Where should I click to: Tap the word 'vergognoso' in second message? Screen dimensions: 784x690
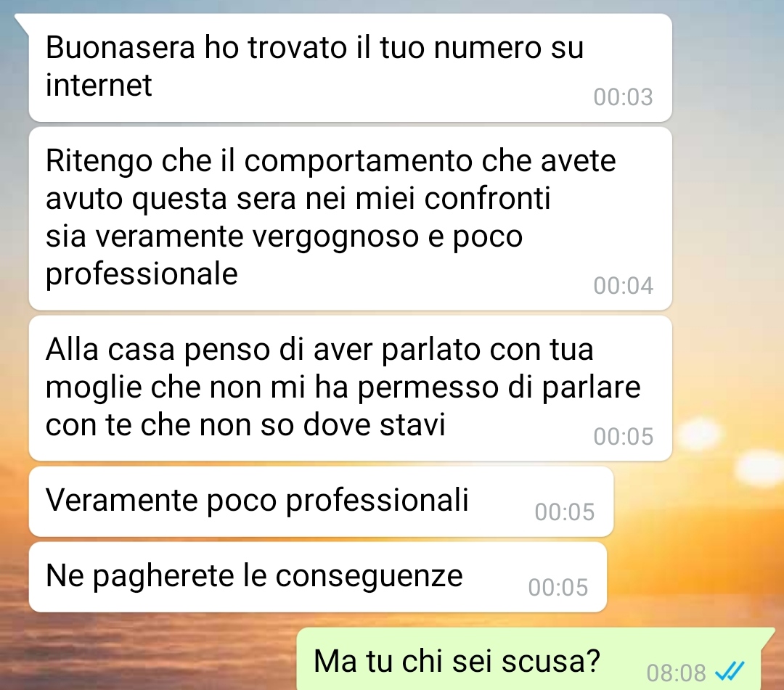tap(335, 237)
